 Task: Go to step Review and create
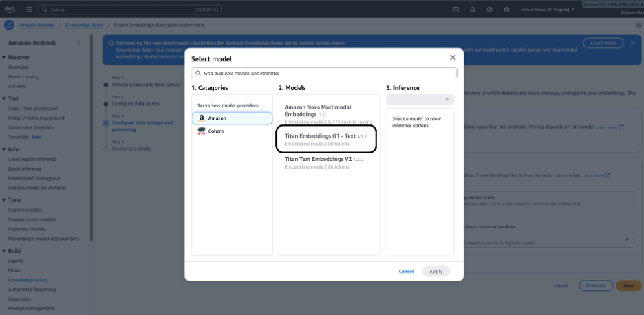coord(131,149)
